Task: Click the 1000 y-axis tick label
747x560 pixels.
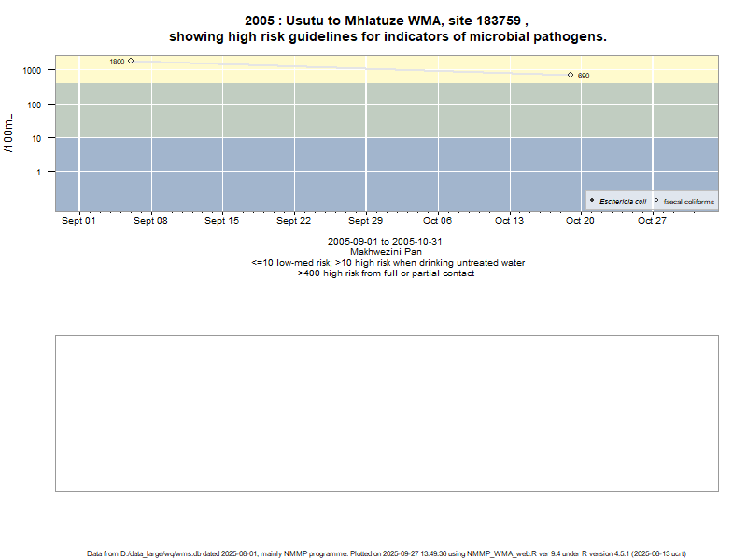Action: point(32,71)
